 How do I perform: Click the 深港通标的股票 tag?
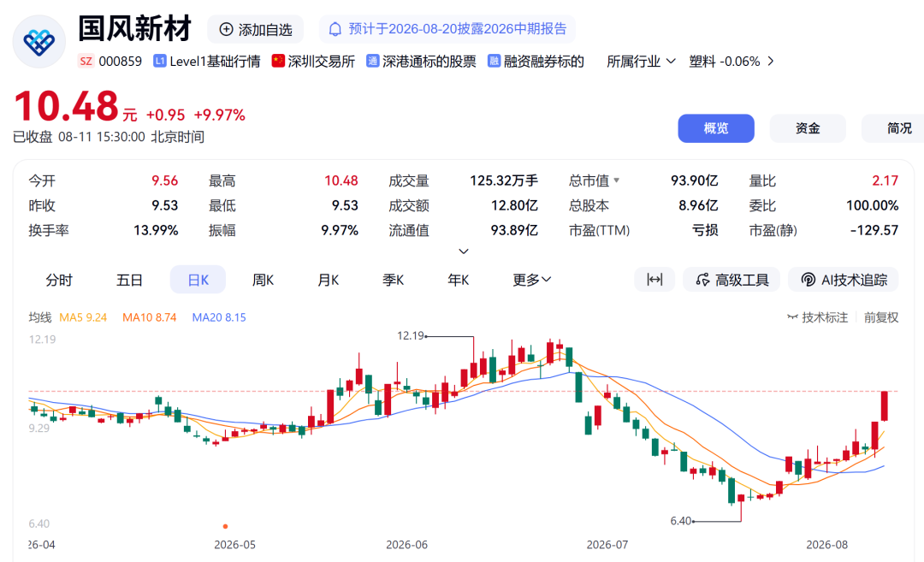pyautogui.click(x=429, y=62)
